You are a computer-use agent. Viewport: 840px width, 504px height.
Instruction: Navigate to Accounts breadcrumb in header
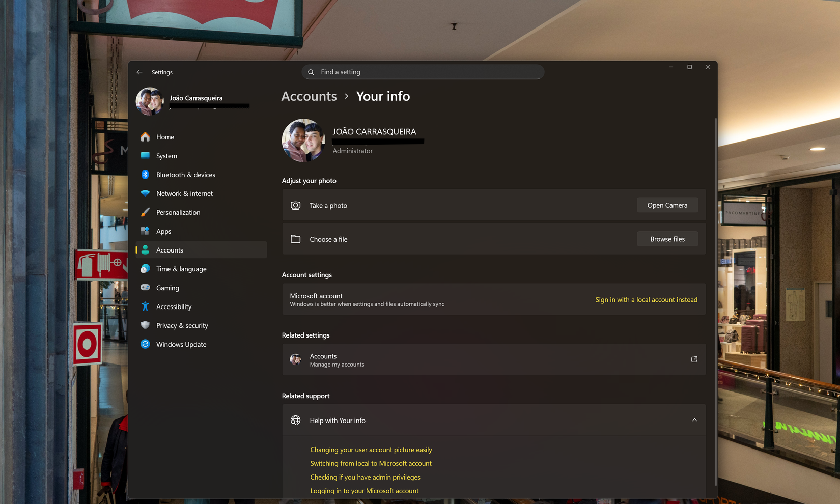pyautogui.click(x=309, y=96)
